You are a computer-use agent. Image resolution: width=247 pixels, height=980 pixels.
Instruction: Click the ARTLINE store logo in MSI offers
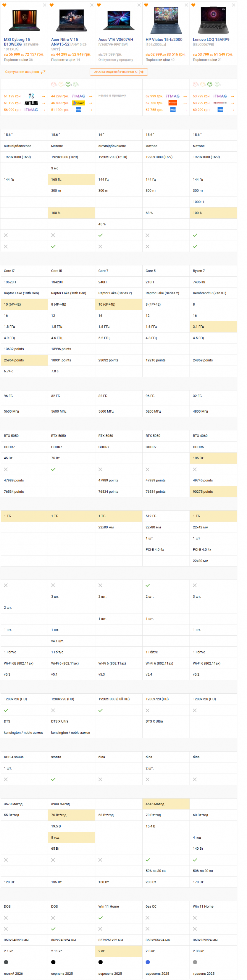(31, 103)
